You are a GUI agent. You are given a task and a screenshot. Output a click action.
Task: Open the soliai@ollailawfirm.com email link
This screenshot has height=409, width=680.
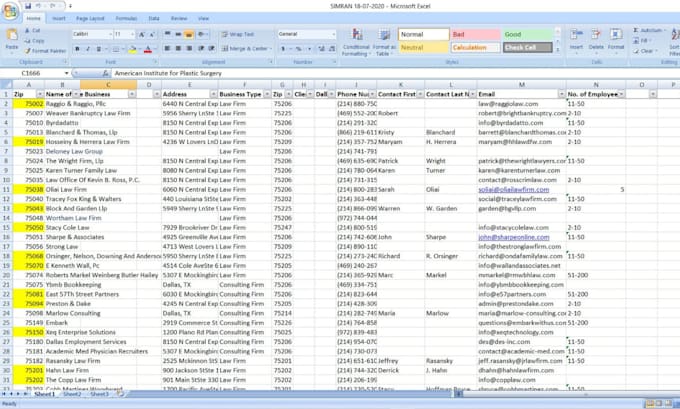tap(513, 190)
